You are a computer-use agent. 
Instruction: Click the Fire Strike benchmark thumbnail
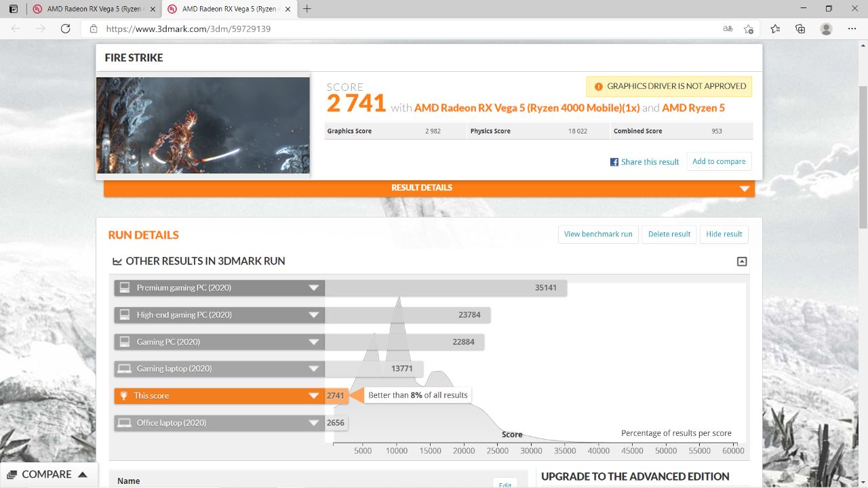tap(203, 125)
